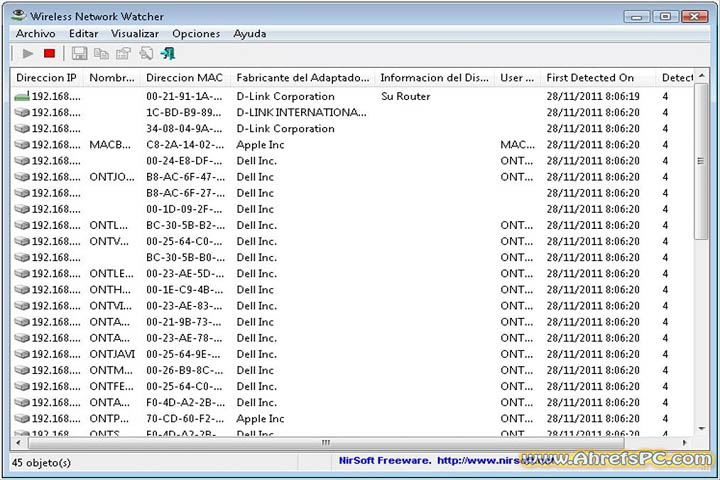
Task: Select MAC address B8-AC-6F-27-... cell
Action: (186, 193)
